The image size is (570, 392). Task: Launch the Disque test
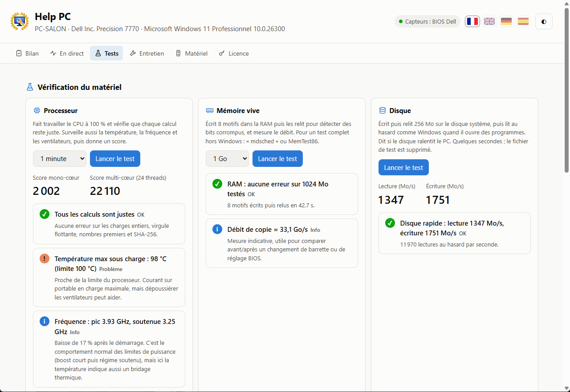[x=403, y=168]
